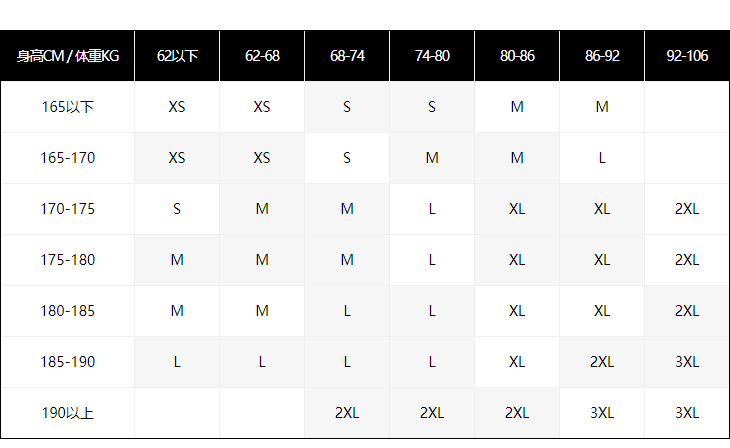Click the 170-175 height row label

[67, 209]
